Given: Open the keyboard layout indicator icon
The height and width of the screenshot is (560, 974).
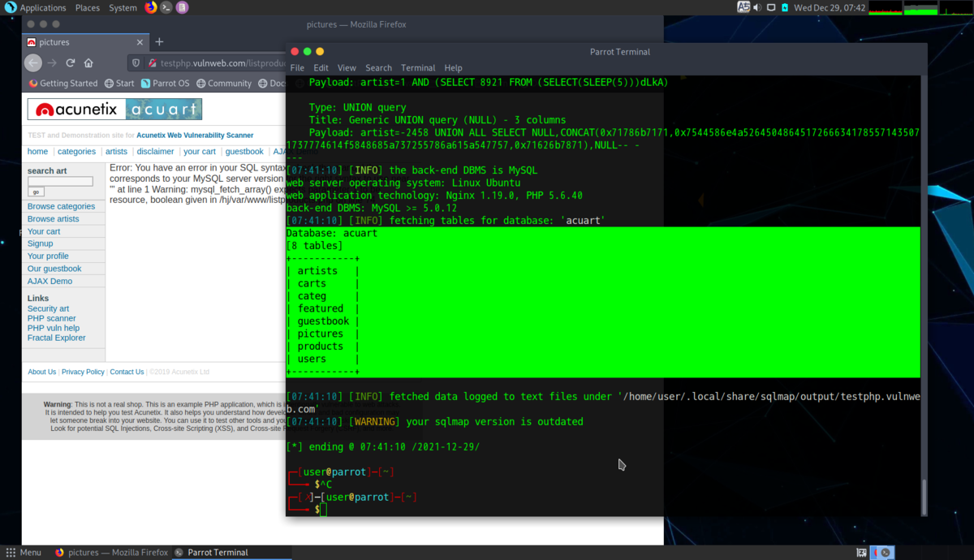Looking at the screenshot, I should (743, 7).
